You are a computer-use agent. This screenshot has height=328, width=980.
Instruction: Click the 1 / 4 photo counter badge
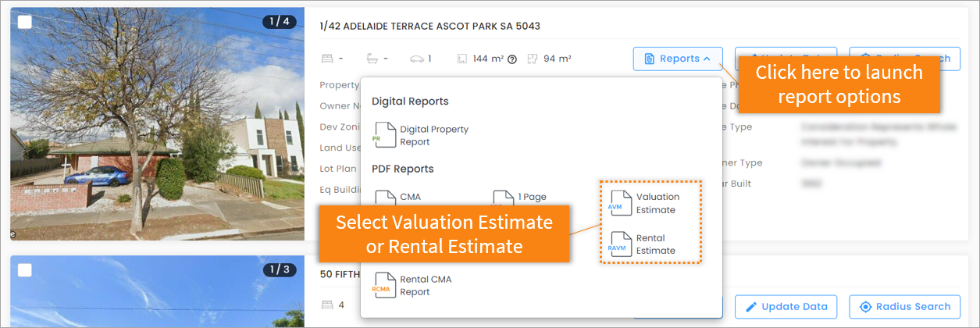[280, 22]
